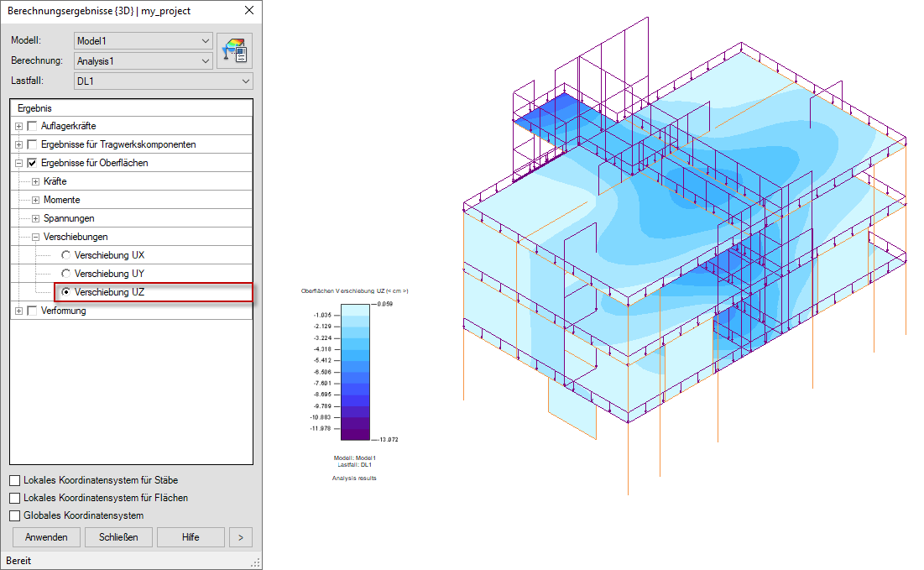Select the Verschiebungen label in results tree
This screenshot has height=570, width=924.
[x=76, y=237]
